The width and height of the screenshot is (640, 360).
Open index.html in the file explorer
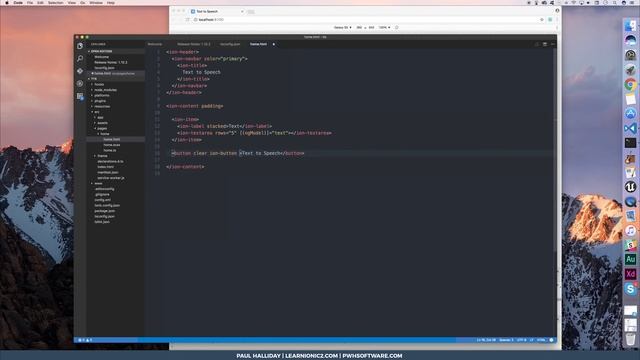point(105,167)
